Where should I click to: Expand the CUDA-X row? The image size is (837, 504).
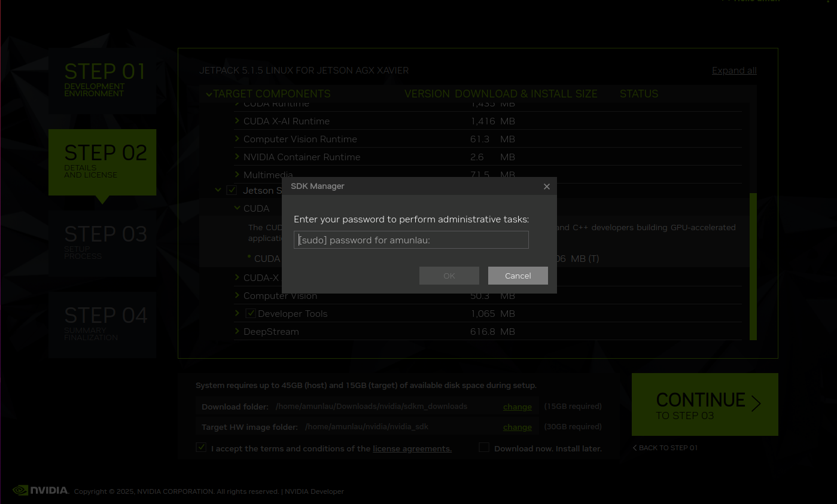click(238, 277)
